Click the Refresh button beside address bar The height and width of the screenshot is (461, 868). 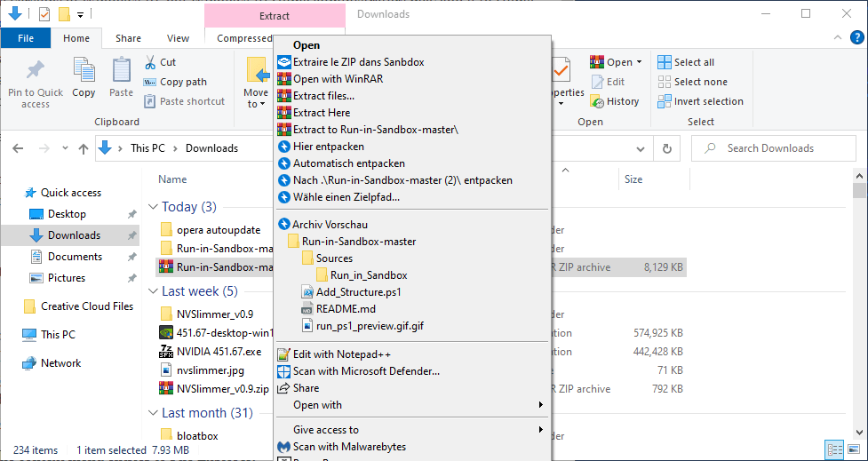coord(667,148)
